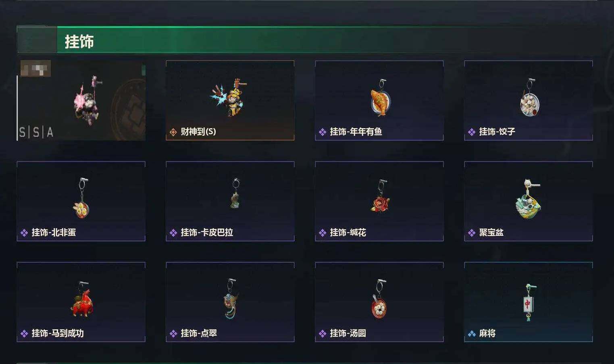Choose the 点翠 mask charm icon

(x=231, y=299)
